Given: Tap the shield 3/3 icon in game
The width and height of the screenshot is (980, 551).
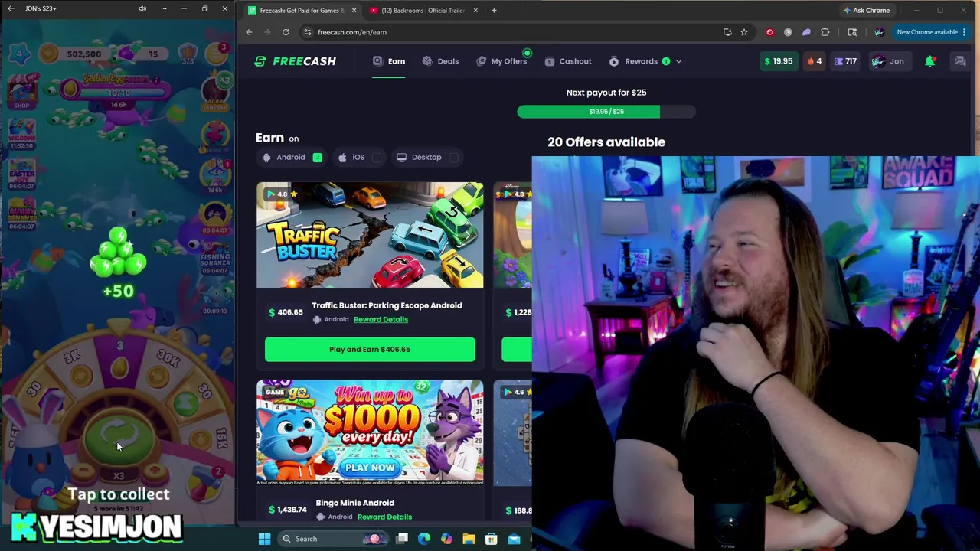Looking at the screenshot, I should 188,54.
